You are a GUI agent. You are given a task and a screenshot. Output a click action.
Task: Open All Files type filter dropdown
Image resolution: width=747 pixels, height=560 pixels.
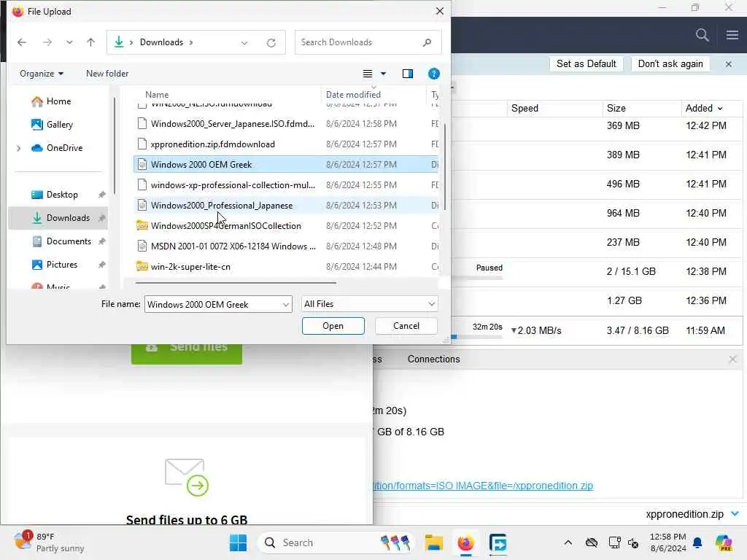[369, 304]
